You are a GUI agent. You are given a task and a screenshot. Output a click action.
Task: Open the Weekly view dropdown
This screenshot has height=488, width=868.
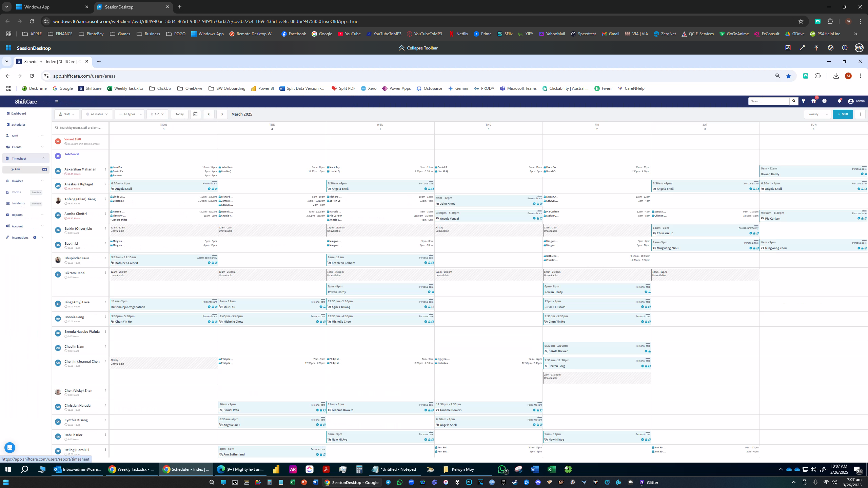(x=817, y=114)
